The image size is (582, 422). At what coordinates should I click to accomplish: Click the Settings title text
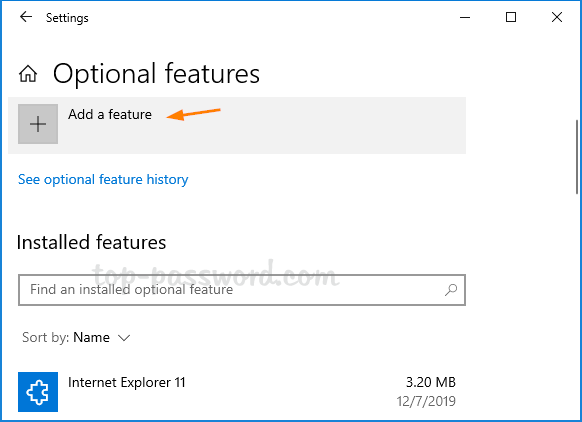click(x=67, y=18)
